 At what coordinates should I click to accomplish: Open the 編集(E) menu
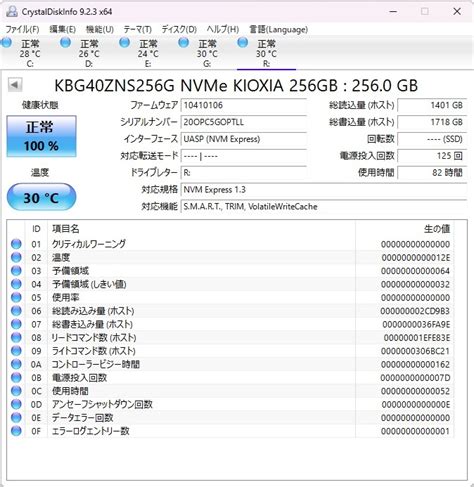coord(62,29)
